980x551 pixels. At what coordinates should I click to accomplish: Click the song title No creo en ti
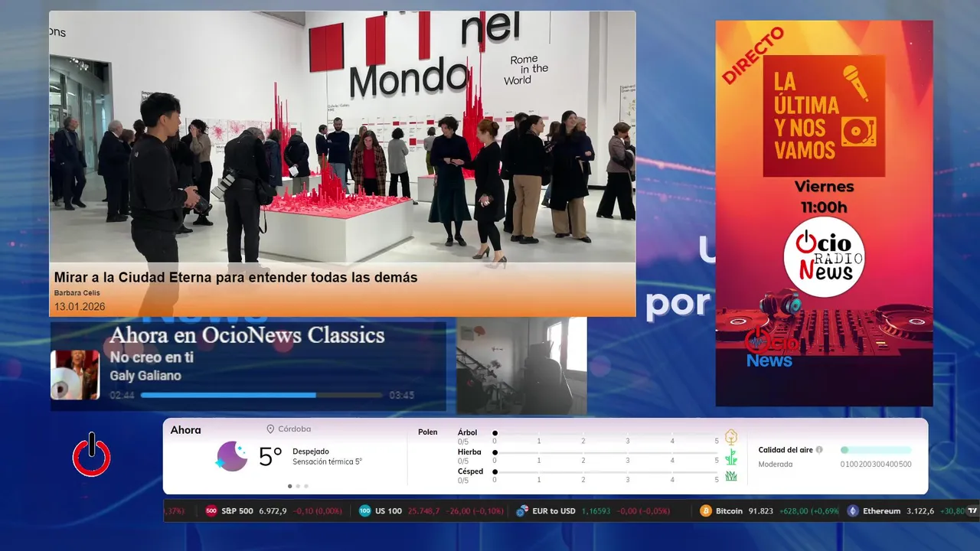point(152,357)
